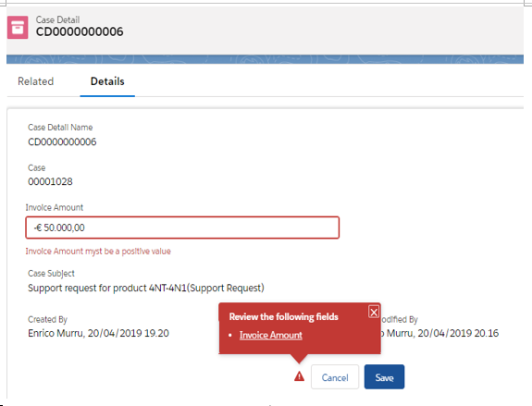The image size is (532, 406).
Task: Click the Review the following fields heading
Action: tap(284, 317)
